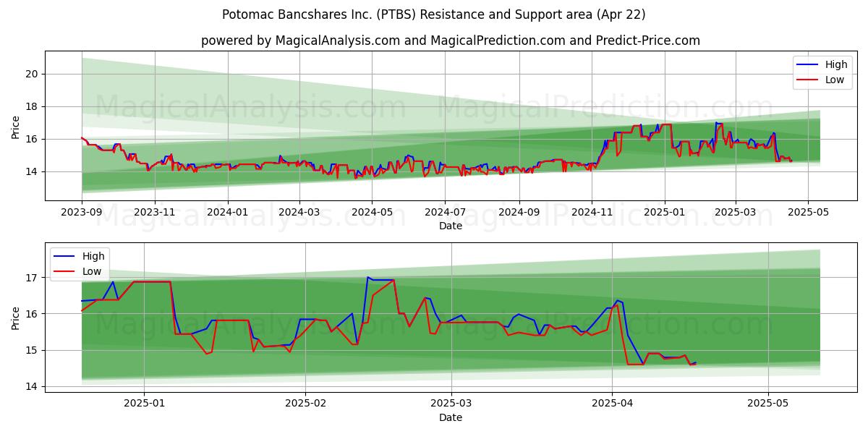
Task: Click the '14' price tick on bottom chart y-axis
Action: [x=33, y=386]
